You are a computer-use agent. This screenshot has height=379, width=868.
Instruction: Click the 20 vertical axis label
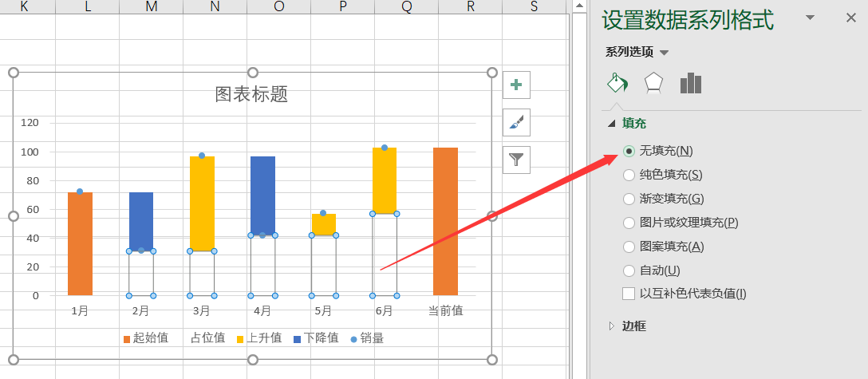[33, 266]
